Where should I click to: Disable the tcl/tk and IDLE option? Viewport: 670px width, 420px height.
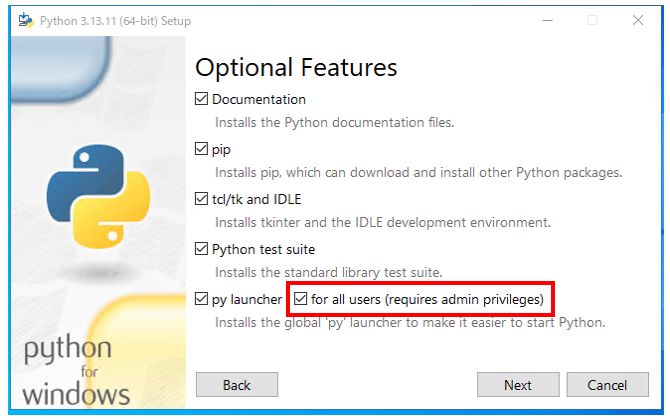coord(202,199)
